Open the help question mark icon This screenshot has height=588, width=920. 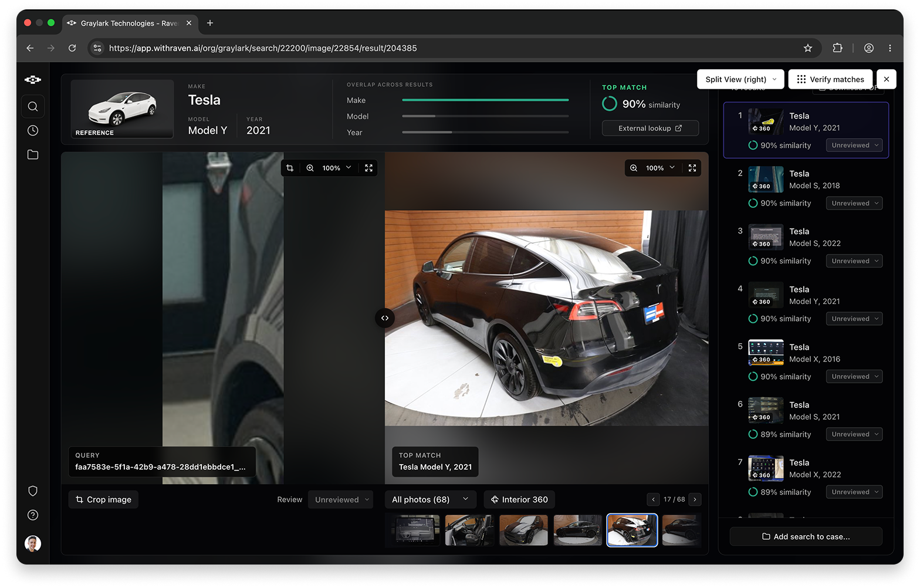tap(33, 515)
